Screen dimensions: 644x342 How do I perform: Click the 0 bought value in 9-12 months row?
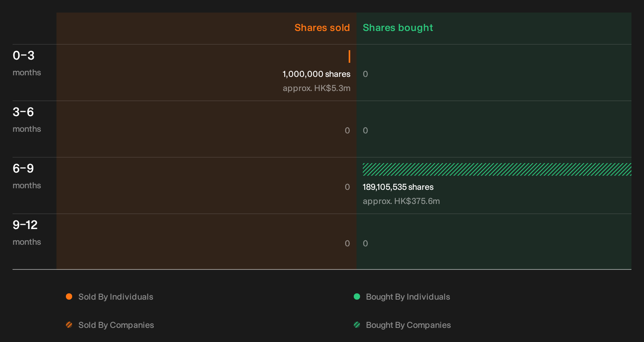[366, 244]
